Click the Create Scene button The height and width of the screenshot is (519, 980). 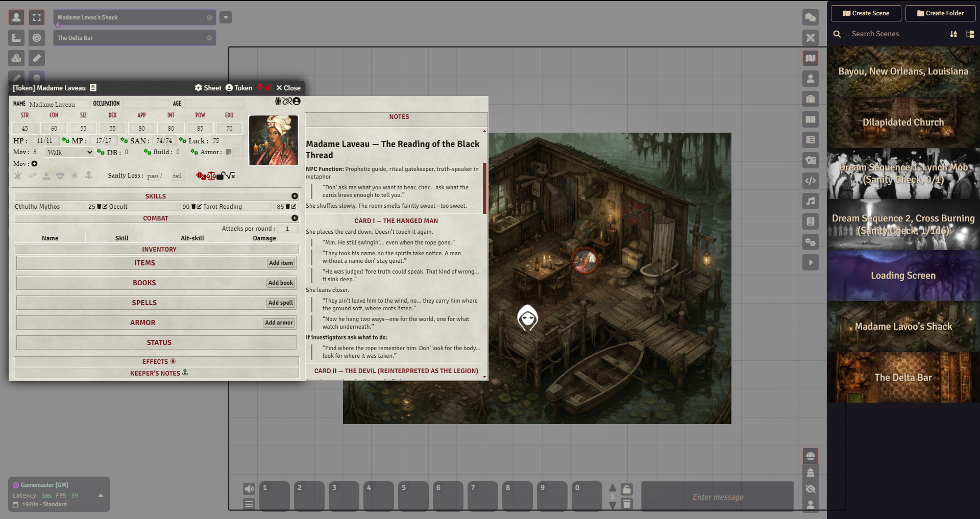click(866, 13)
